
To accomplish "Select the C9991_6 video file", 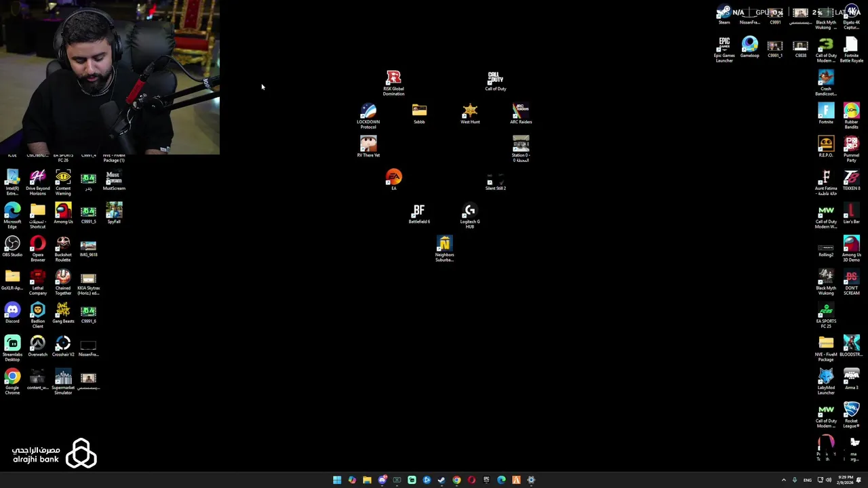I will [88, 312].
